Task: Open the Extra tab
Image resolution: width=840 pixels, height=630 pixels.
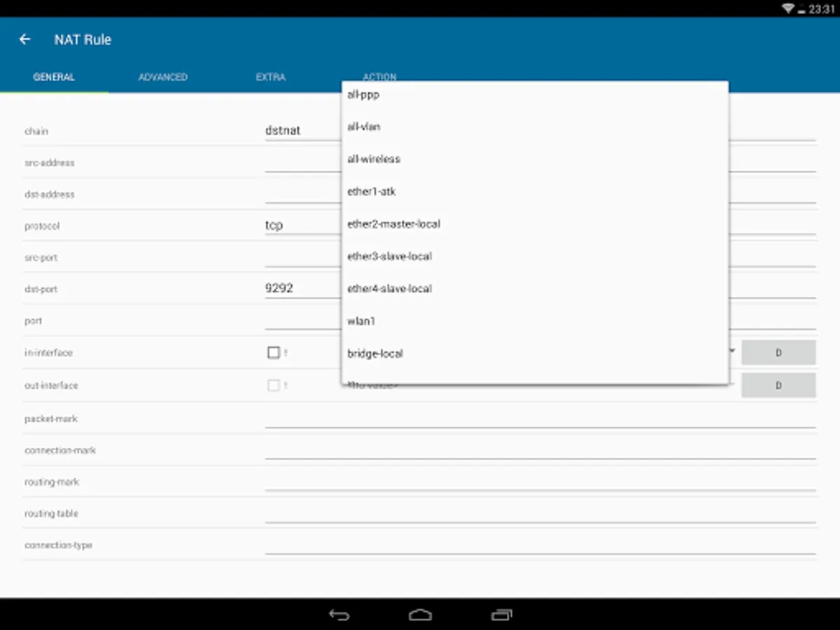Action: point(271,77)
